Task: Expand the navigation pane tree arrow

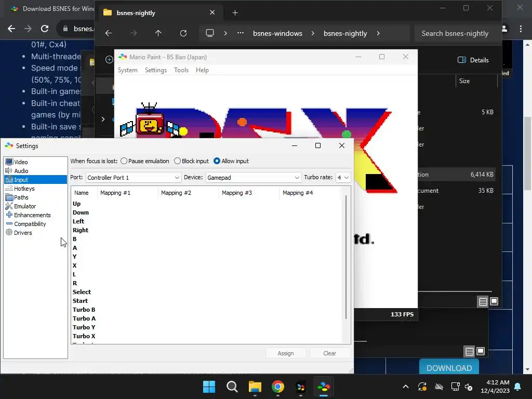Action: [x=103, y=119]
